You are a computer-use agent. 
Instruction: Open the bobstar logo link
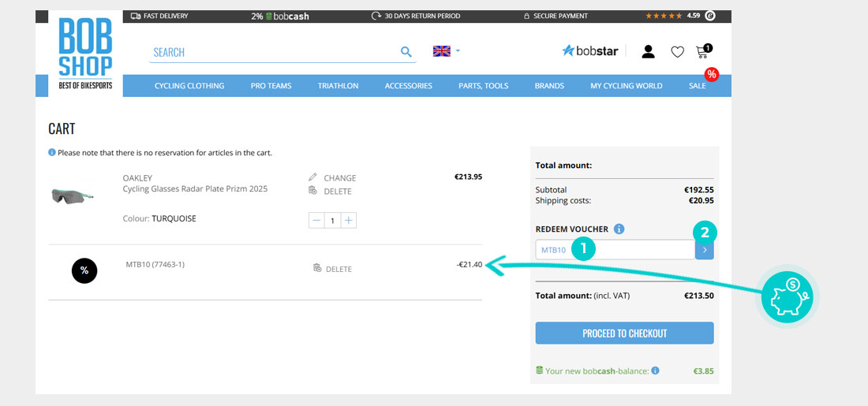[590, 51]
